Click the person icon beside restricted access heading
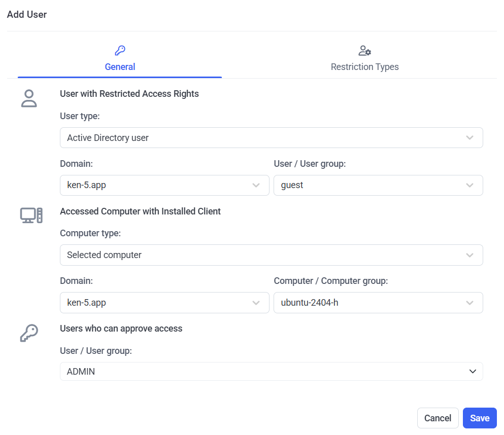Screen dimensions: 504x435 (x=29, y=98)
